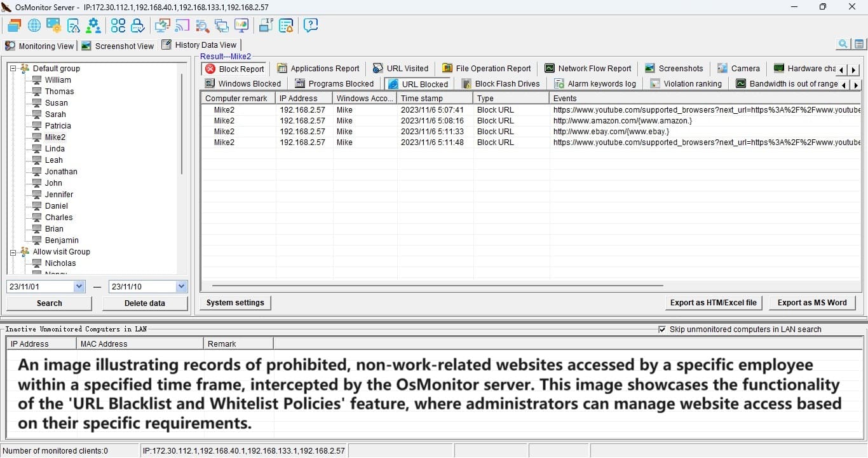
Task: Open the magnifier search-records toolbar icon
Action: (x=202, y=25)
